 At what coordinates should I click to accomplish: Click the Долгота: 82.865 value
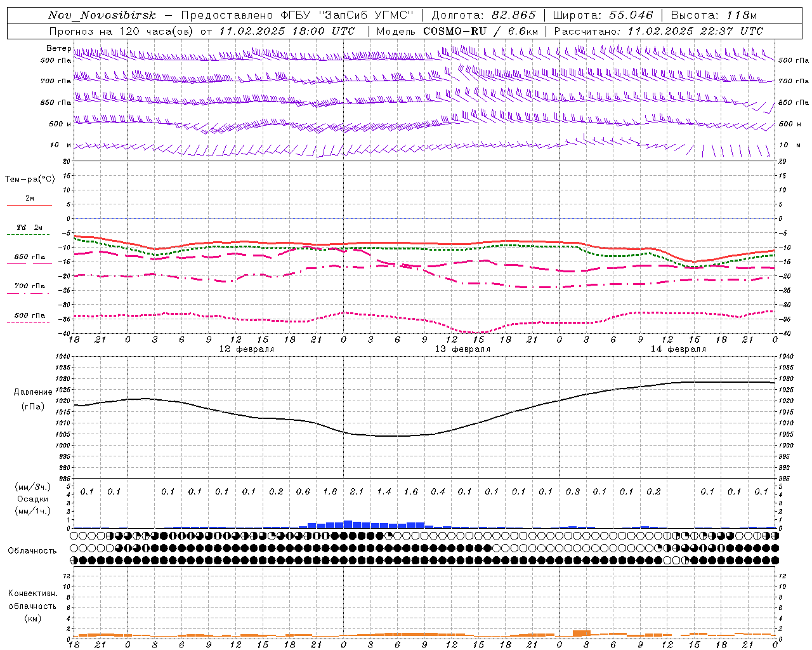483,15
